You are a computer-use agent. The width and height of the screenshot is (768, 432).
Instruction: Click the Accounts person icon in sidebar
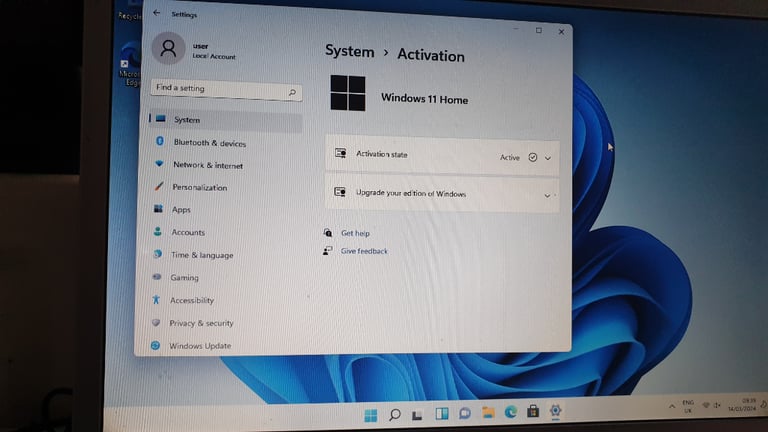158,231
